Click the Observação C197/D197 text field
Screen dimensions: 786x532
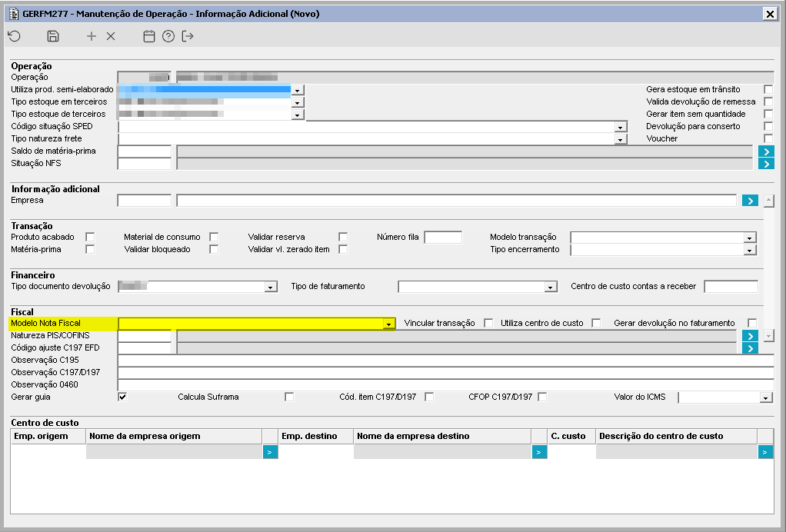[445, 373]
